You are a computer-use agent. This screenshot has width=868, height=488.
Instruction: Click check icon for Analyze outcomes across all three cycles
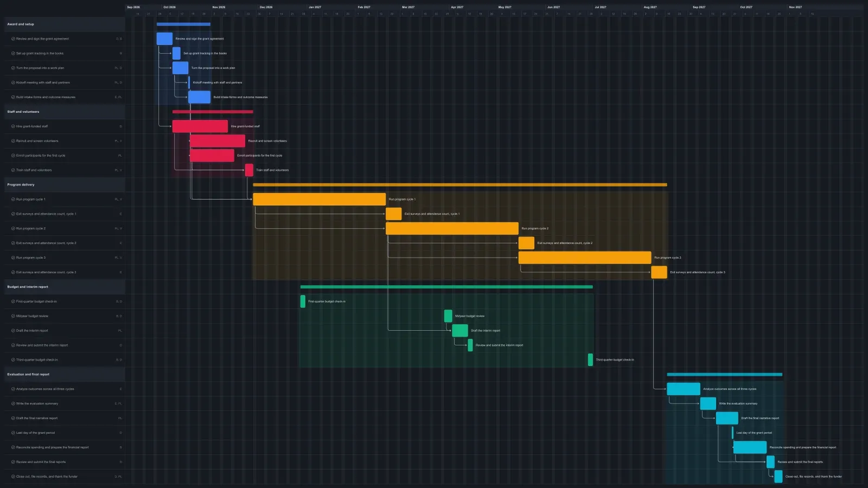[13, 389]
